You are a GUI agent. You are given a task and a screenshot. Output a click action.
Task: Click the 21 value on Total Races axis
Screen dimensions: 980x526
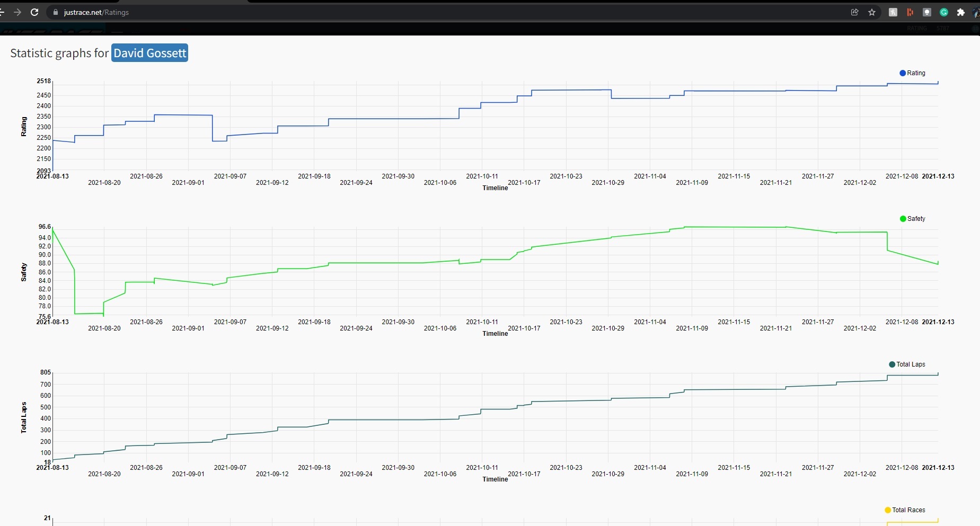coord(48,518)
